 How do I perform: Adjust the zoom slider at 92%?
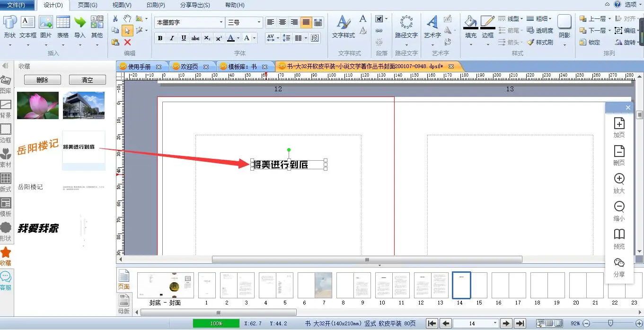tap(611, 323)
